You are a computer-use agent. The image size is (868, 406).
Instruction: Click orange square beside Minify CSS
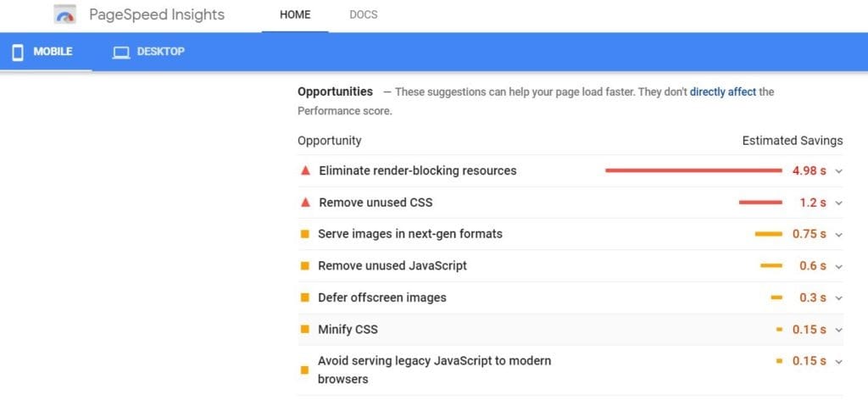coord(304,329)
